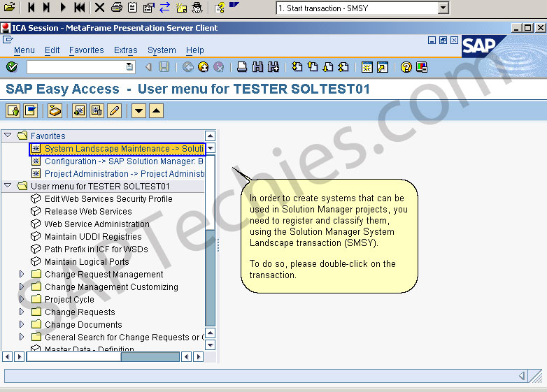Viewport: 547px width, 392px height.
Task: Click the spy agent icon in player toolbar
Action: coord(197,7)
